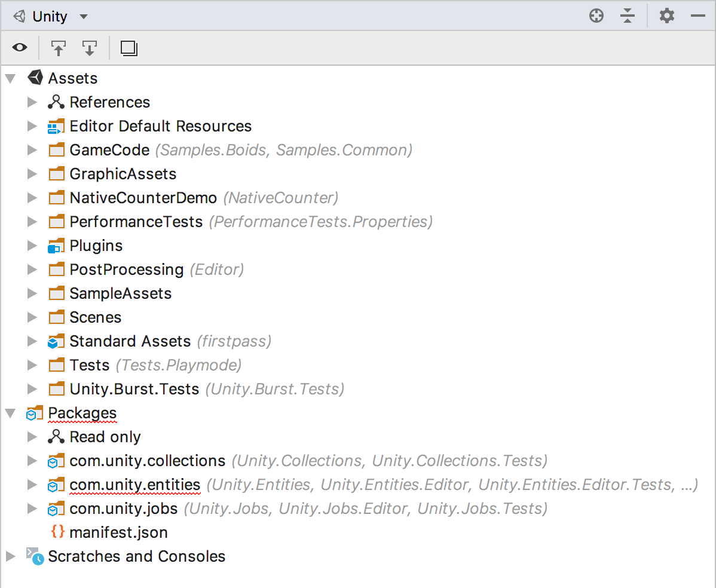Select the GameCode tree item label
Screen dimensions: 716x588
pos(109,150)
